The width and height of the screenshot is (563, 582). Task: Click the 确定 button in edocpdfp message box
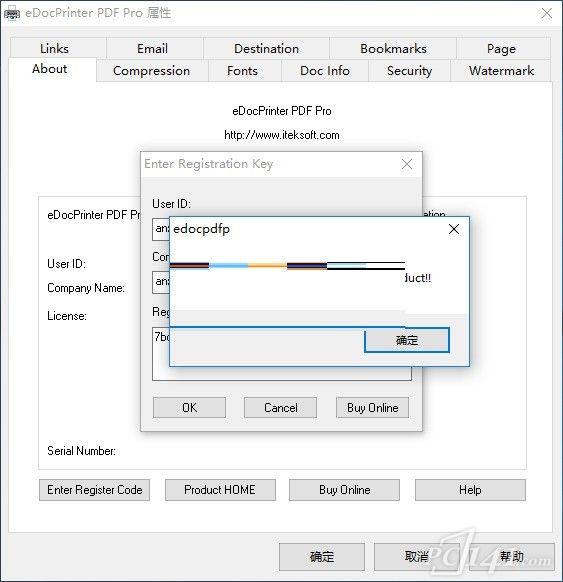(407, 340)
